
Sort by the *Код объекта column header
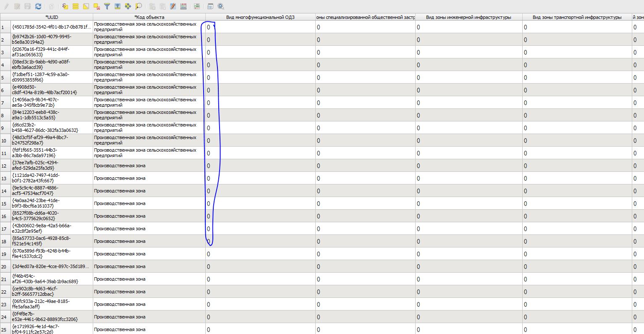point(149,17)
